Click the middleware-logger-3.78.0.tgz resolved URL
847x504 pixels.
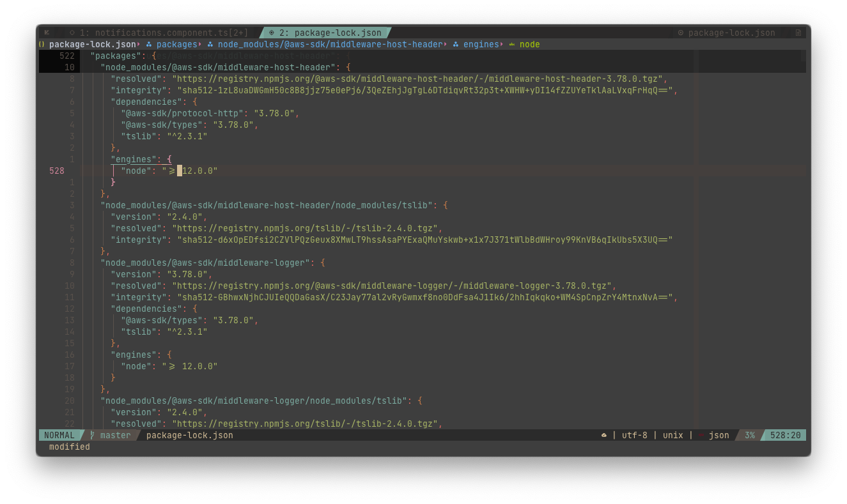point(391,286)
